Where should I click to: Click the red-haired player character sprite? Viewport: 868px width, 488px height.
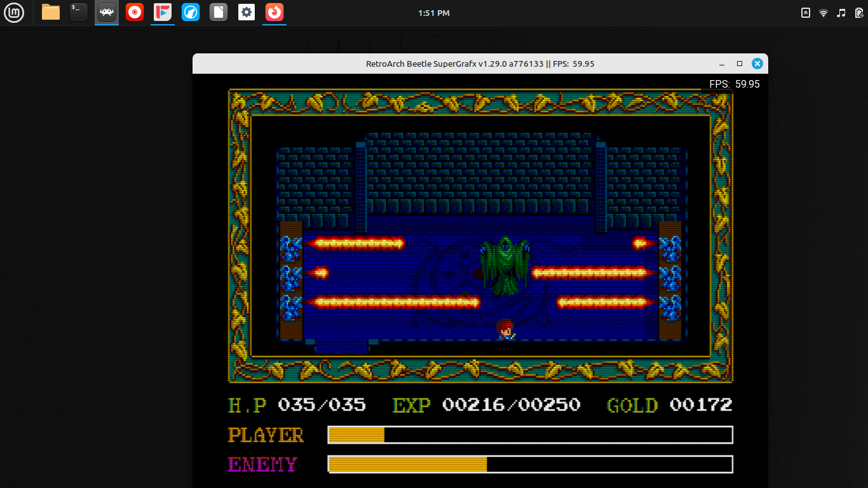[x=506, y=329]
